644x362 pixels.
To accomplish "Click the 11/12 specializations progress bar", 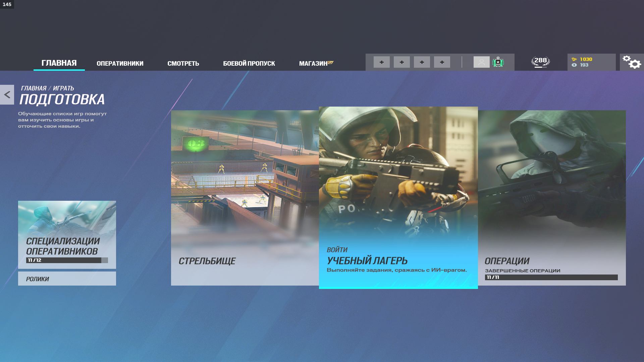I will (x=67, y=260).
